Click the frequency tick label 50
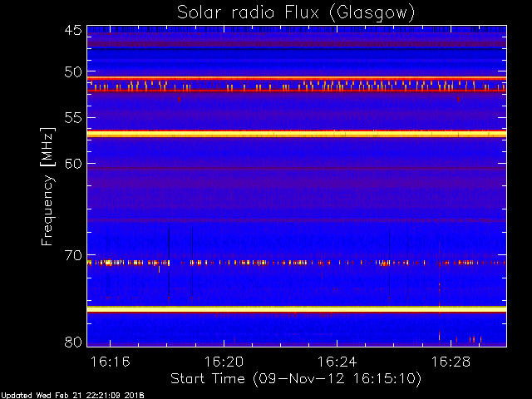 coord(73,72)
